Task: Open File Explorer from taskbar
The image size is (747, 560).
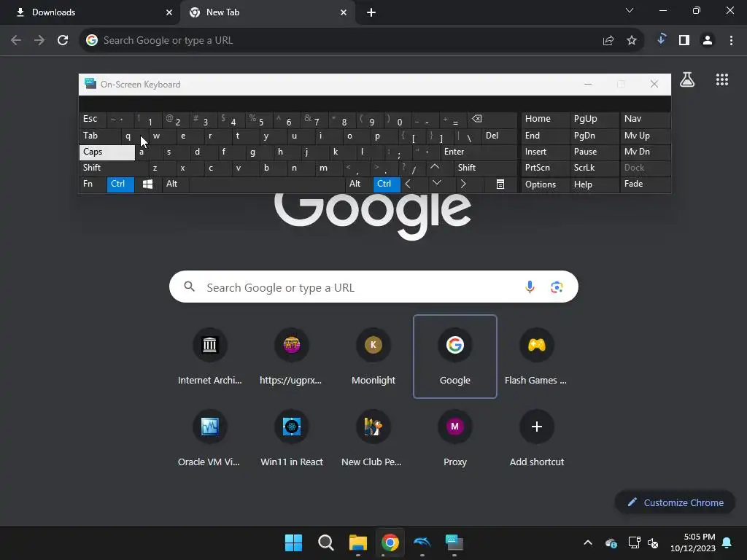Action: [357, 542]
